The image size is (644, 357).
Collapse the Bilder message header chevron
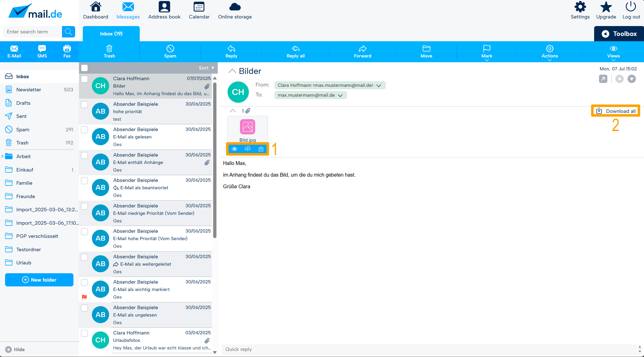click(x=232, y=71)
